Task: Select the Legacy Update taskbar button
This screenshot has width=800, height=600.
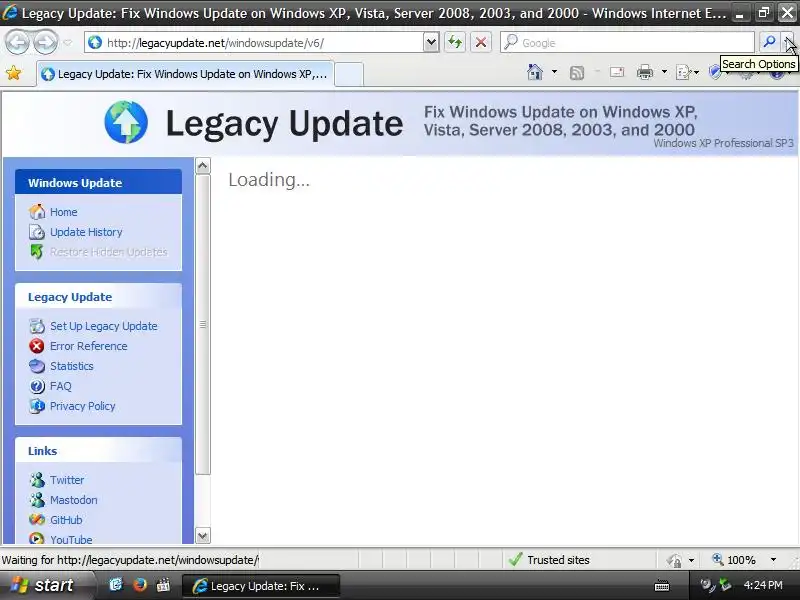Action: point(261,586)
